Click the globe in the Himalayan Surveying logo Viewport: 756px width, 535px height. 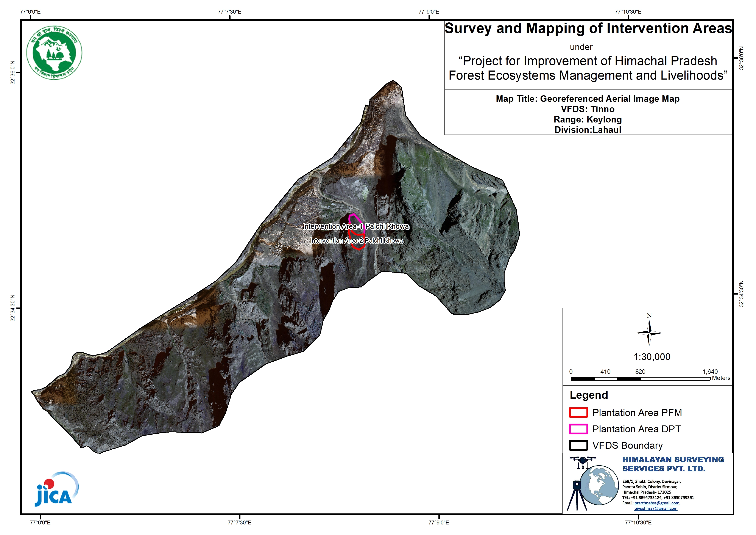coord(599,485)
